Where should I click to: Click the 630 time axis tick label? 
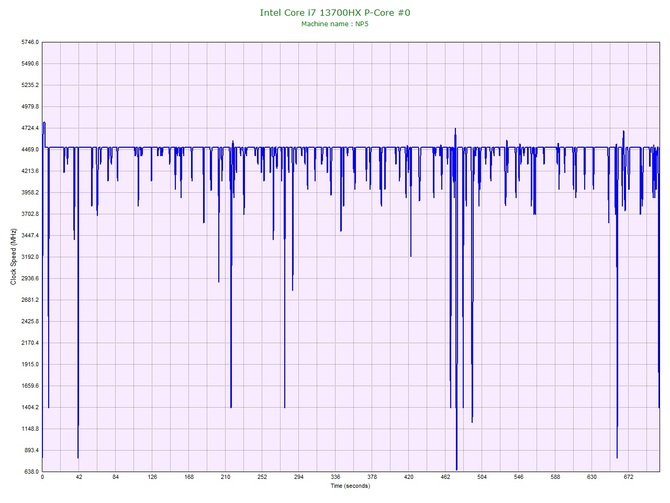coord(592,477)
